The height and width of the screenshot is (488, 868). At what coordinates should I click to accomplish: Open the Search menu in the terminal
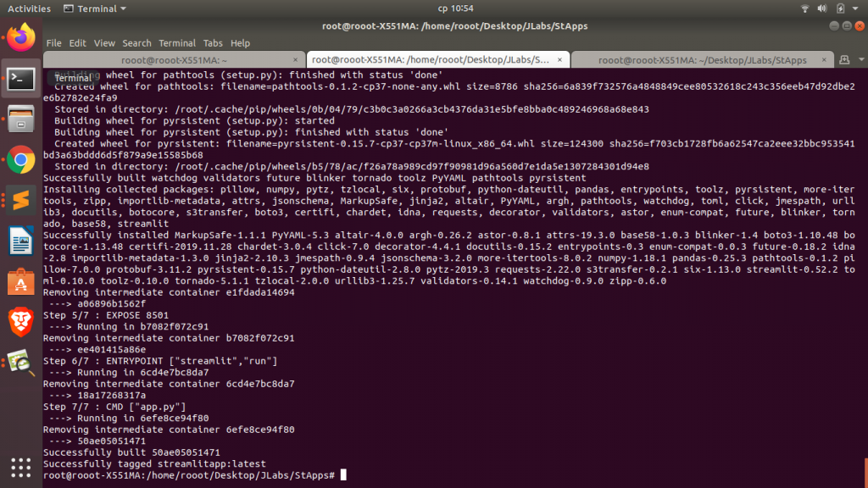point(136,42)
